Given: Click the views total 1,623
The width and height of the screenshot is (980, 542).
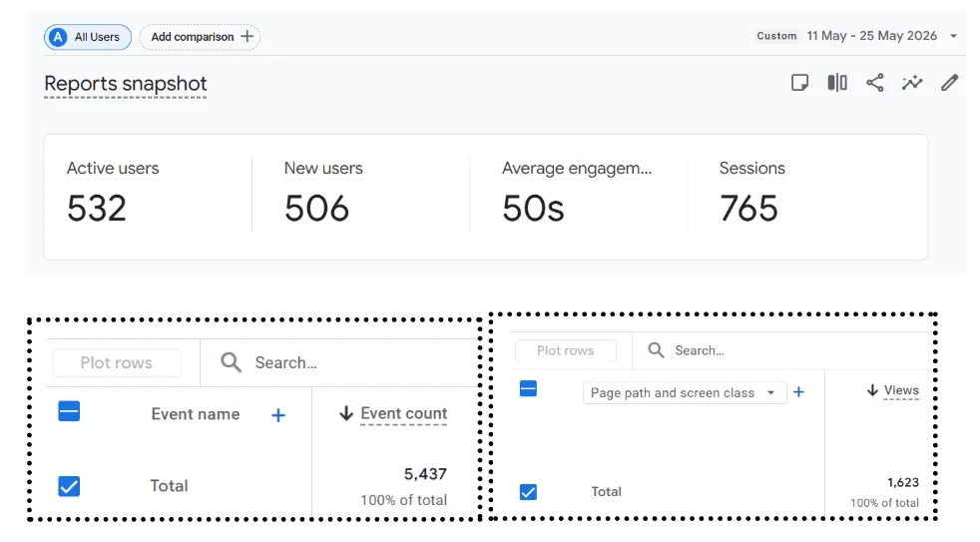Looking at the screenshot, I should point(903,483).
